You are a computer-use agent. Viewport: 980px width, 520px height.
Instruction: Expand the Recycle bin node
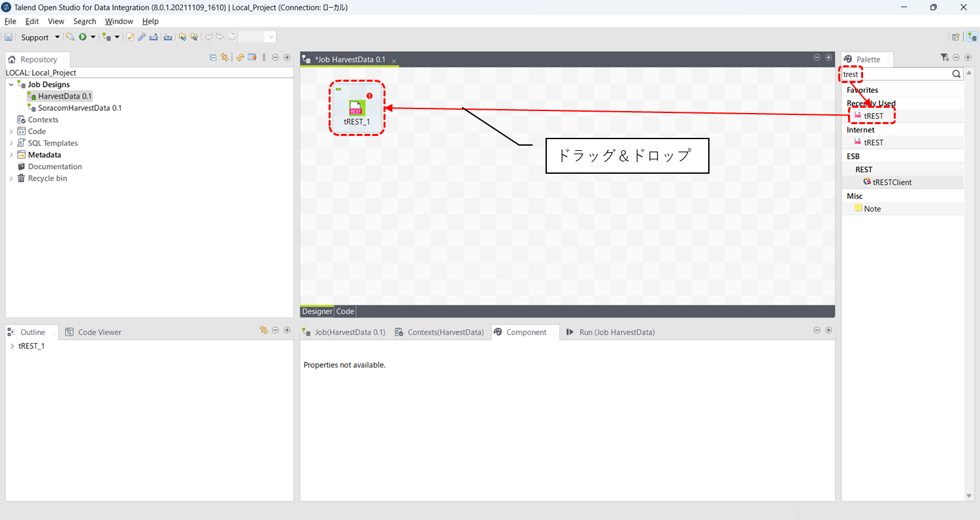(x=11, y=179)
